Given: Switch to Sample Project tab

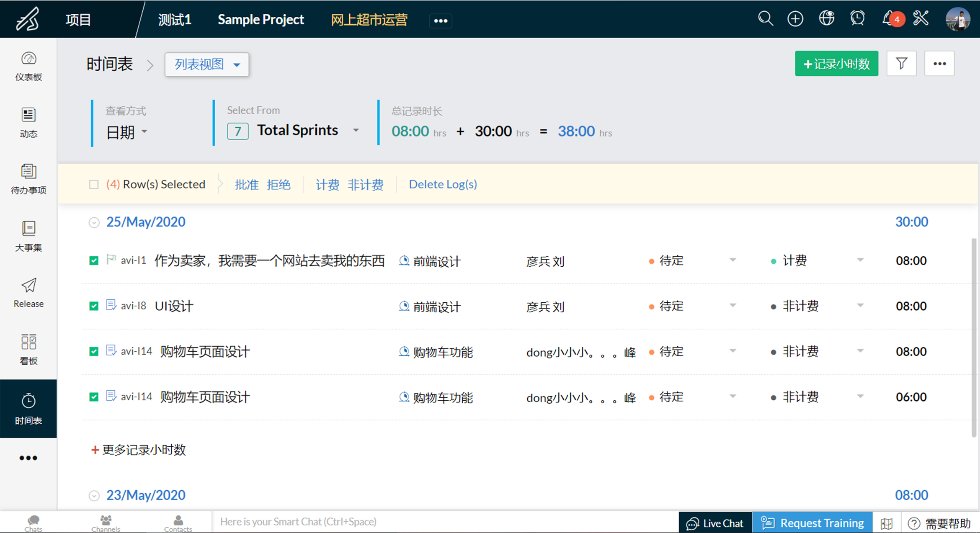Looking at the screenshot, I should pyautogui.click(x=260, y=20).
